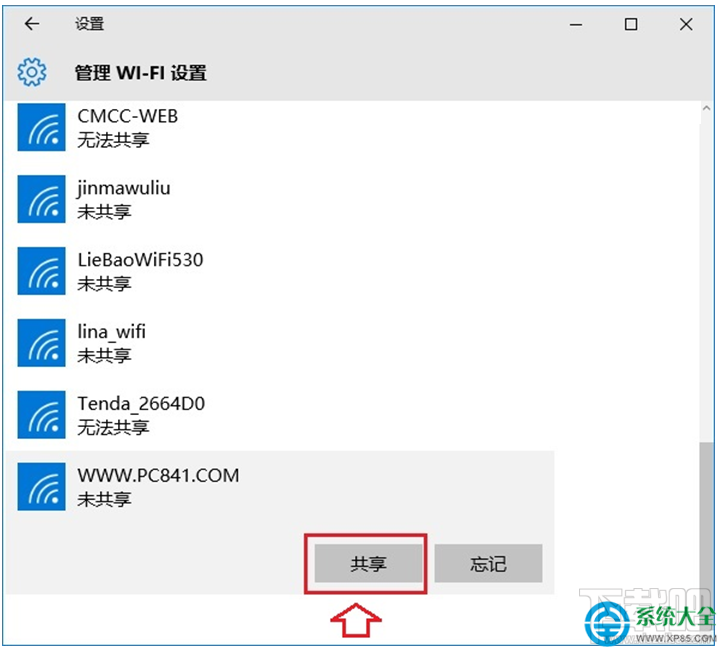719x649 pixels.
Task: Click the scrollbar up arrow
Action: click(707, 109)
